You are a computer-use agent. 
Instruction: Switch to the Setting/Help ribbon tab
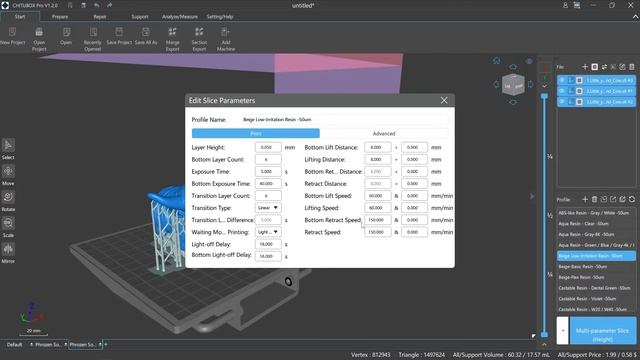(220, 17)
